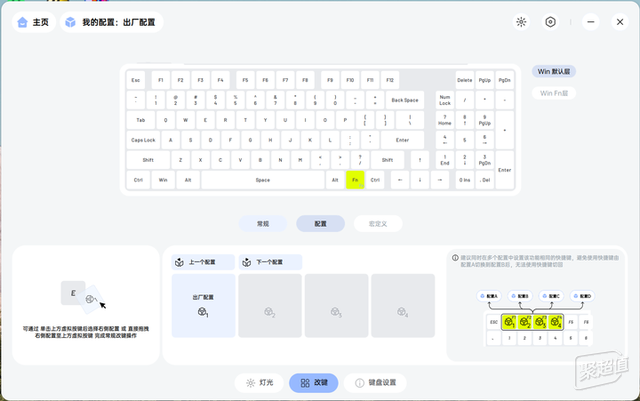Viewport: 640px width, 401px height.
Task: Click the Delete virtual key
Action: click(x=464, y=80)
